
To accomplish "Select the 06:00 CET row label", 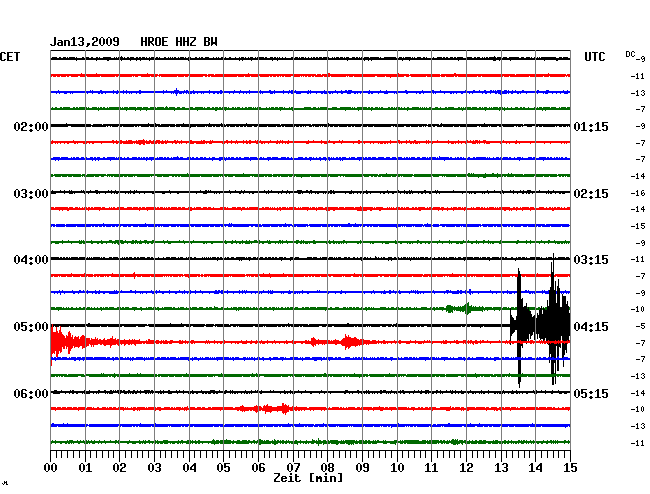I will (x=31, y=393).
